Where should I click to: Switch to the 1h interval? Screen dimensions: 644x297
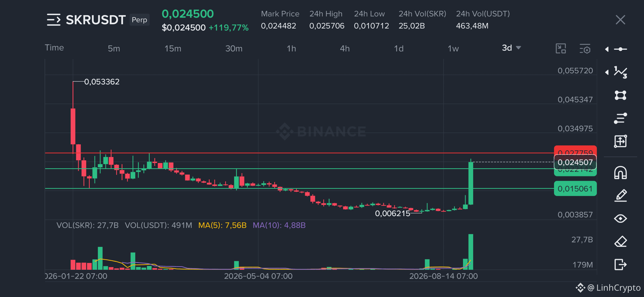tap(292, 48)
